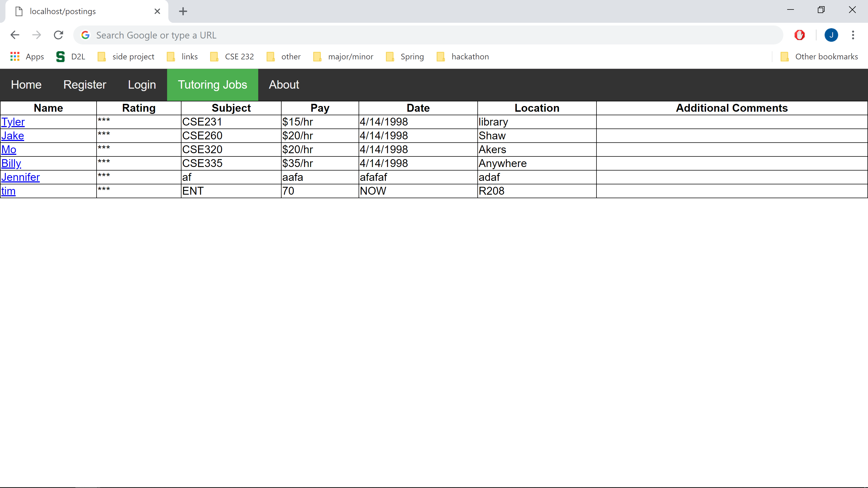Expand the Other bookmarks folder
The image size is (868, 488).
tap(819, 57)
